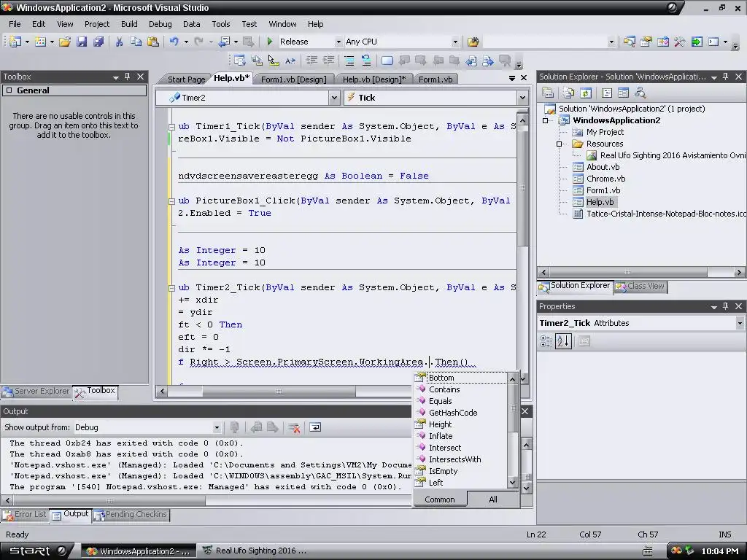Collapse the General toolbox group
The height and width of the screenshot is (560, 747).
(9, 90)
